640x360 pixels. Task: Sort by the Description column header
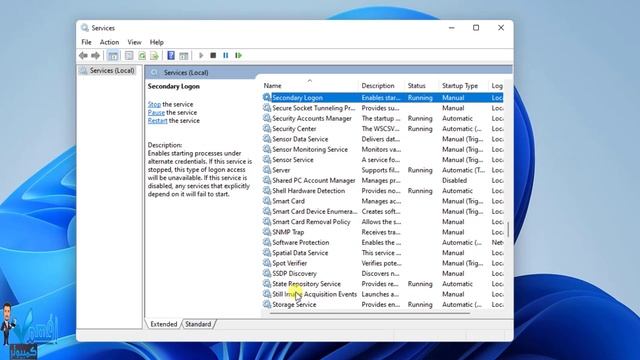click(x=381, y=86)
